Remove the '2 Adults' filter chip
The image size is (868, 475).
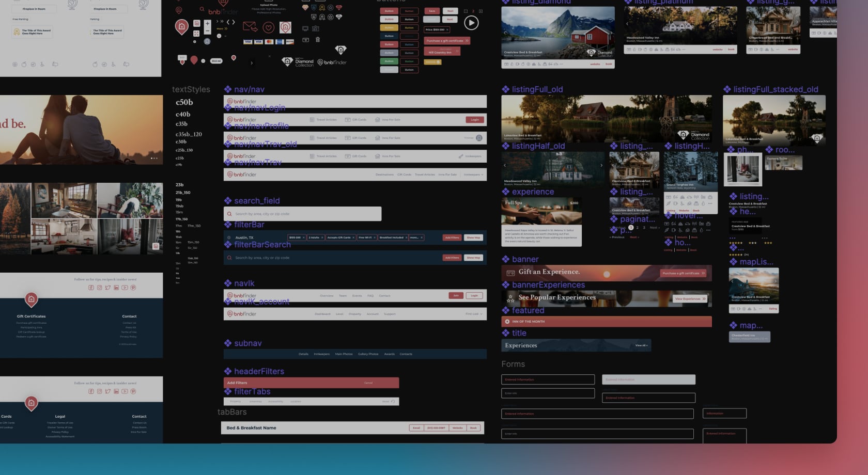pyautogui.click(x=322, y=237)
